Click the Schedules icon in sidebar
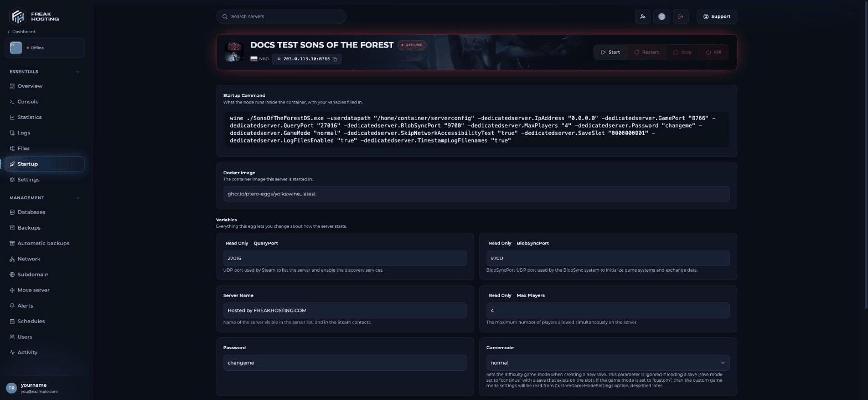 pyautogui.click(x=12, y=321)
